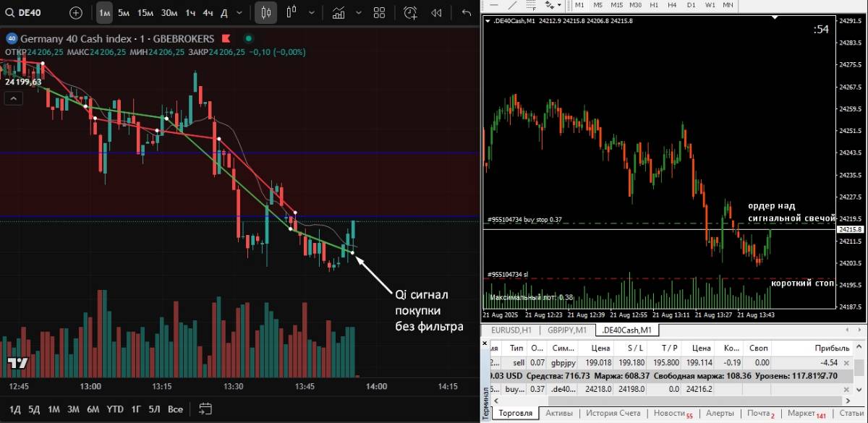The width and height of the screenshot is (868, 423).
Task: Create an alert with the clock icon
Action: 410,12
